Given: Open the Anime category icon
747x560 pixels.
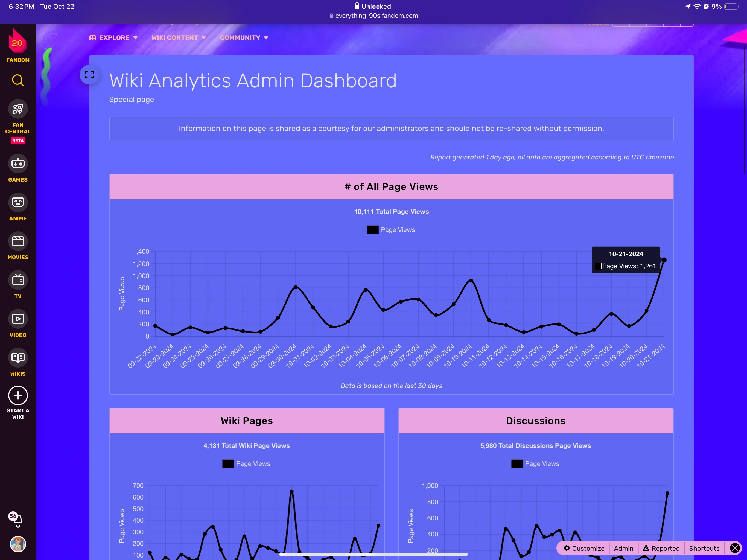Looking at the screenshot, I should click(17, 203).
